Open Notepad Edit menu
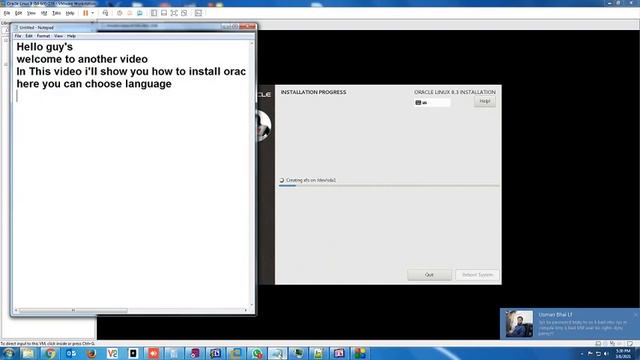 pyautogui.click(x=29, y=36)
